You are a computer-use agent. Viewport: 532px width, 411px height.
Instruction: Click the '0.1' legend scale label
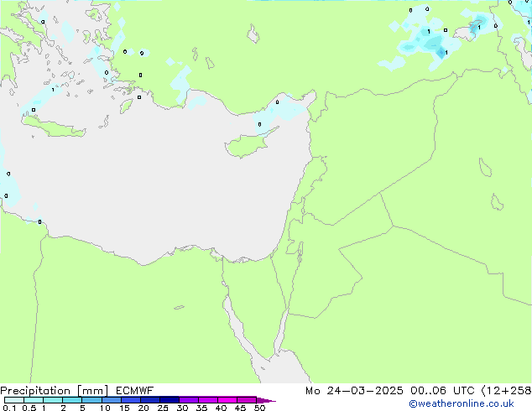pyautogui.click(x=9, y=408)
